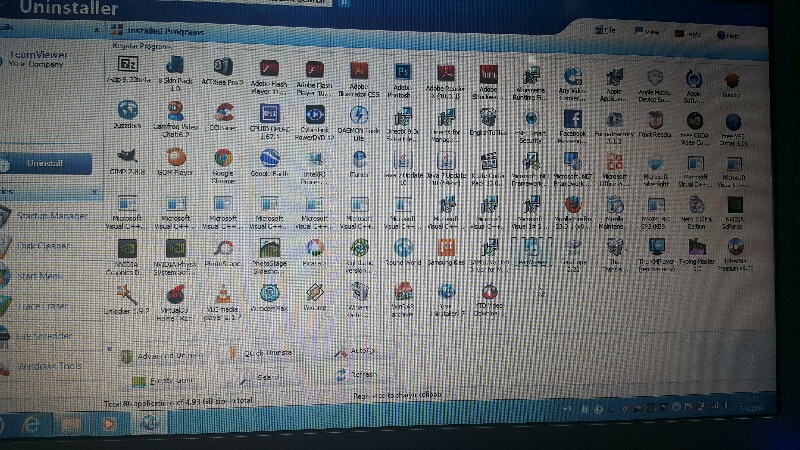Open the Advanced Uninstall option
800x450 pixels.
click(162, 357)
